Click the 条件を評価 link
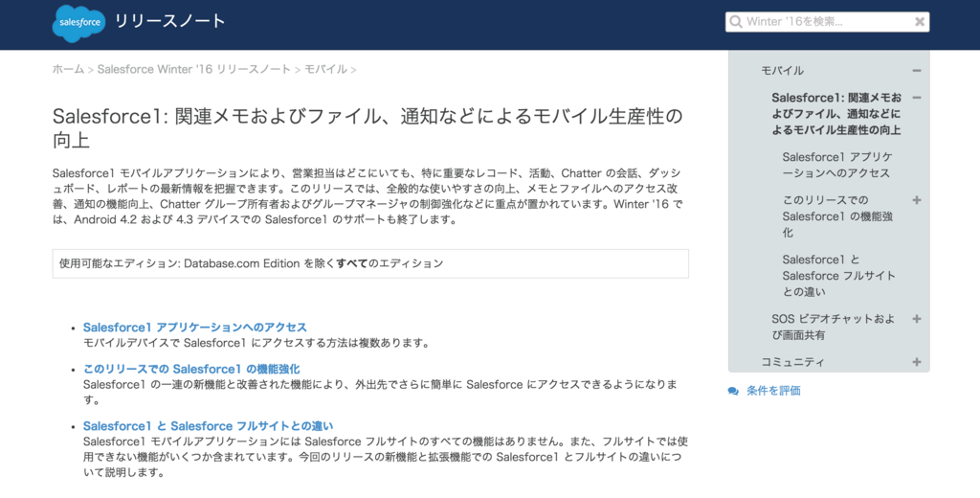 click(x=773, y=391)
